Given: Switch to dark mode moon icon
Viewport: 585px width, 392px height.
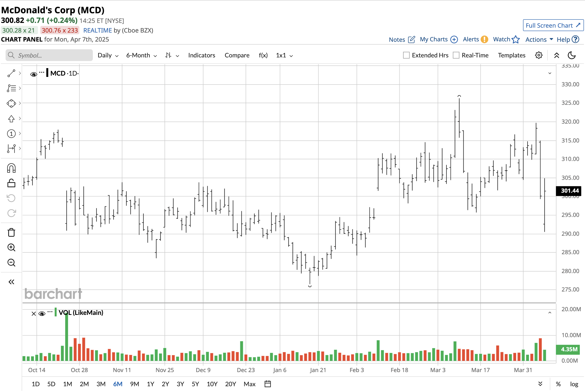Looking at the screenshot, I should (572, 55).
